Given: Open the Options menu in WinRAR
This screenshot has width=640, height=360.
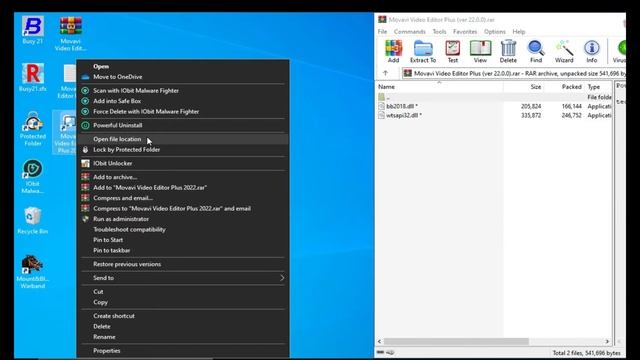Looking at the screenshot, I should [495, 31].
